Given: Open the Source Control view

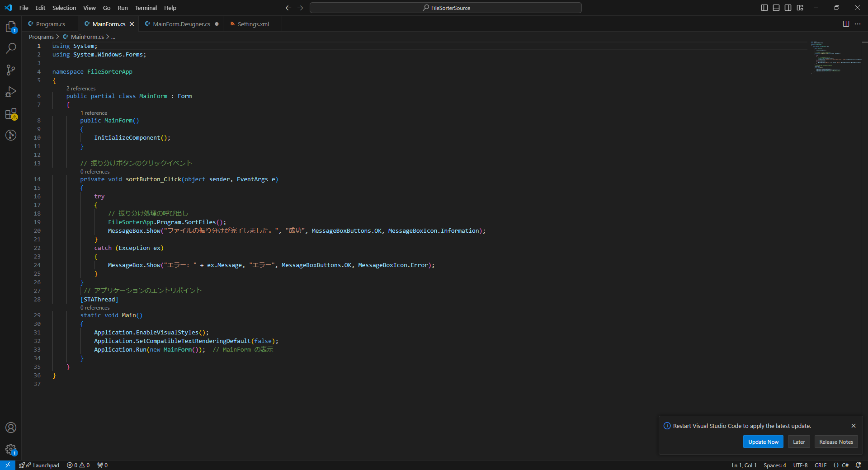Looking at the screenshot, I should pyautogui.click(x=11, y=70).
